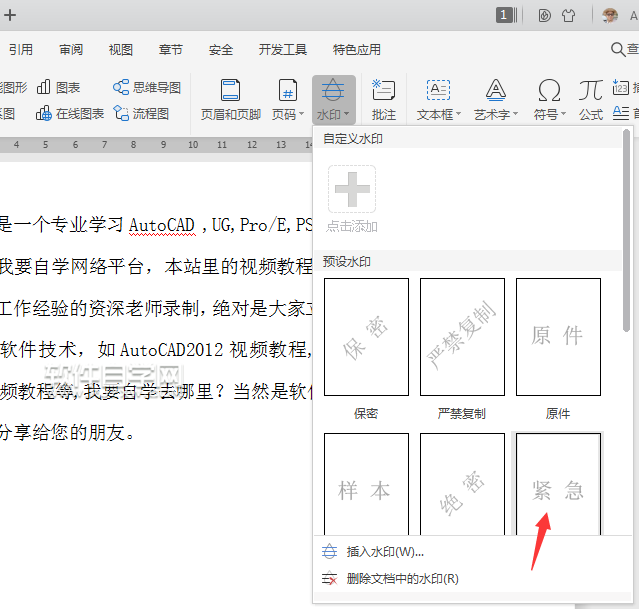Switch to the 章节 tab

(170, 50)
